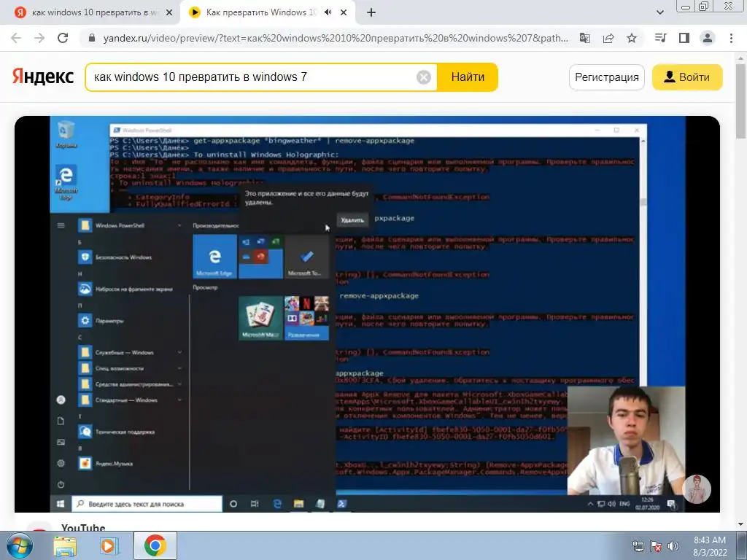Screen dimensions: 747x560
Task: Open the Регистрация sign-up page
Action: [606, 77]
